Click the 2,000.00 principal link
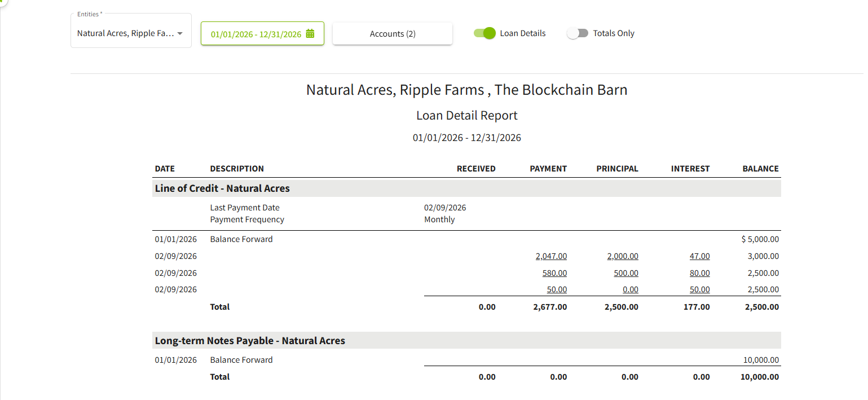 (x=623, y=256)
